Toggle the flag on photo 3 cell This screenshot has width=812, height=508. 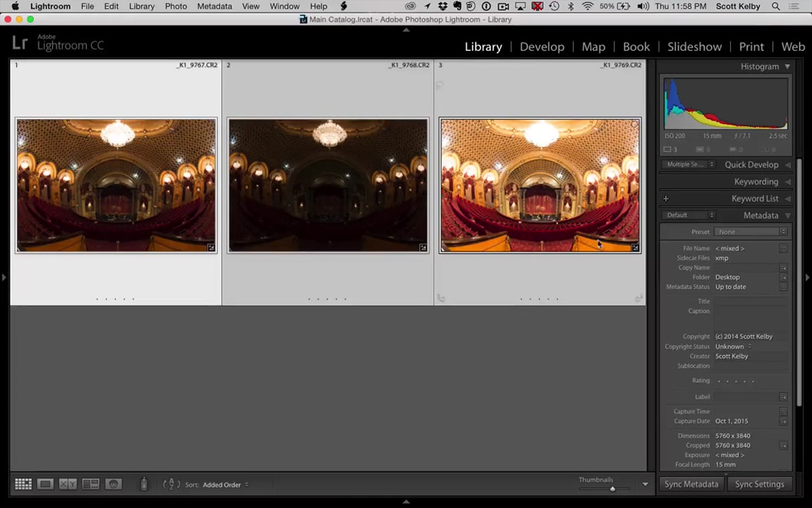click(440, 85)
